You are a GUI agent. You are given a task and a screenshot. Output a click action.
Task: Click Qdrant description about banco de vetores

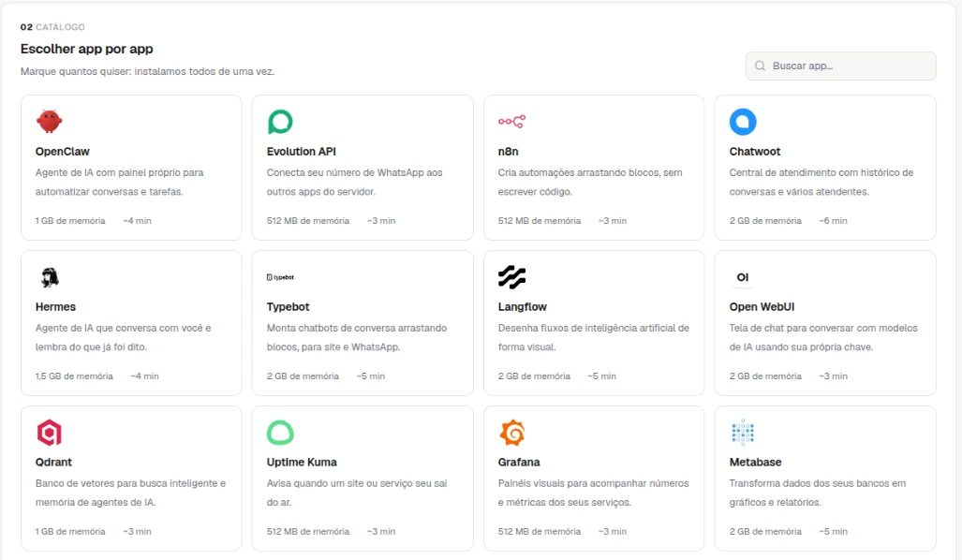pyautogui.click(x=130, y=493)
